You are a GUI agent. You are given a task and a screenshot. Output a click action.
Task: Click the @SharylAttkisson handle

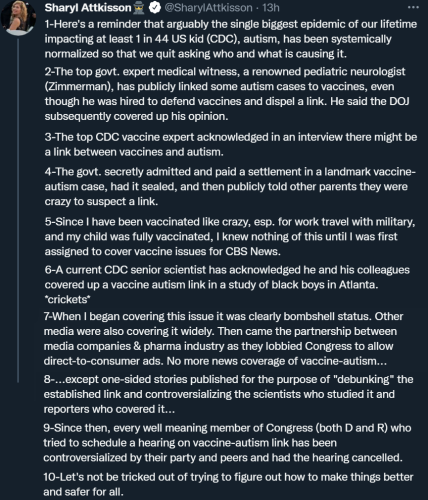pos(208,8)
